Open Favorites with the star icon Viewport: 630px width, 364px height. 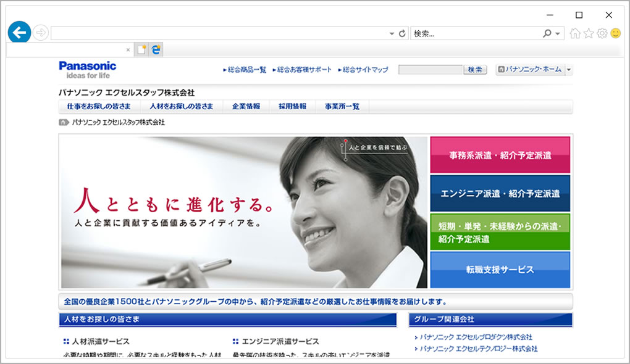point(589,33)
